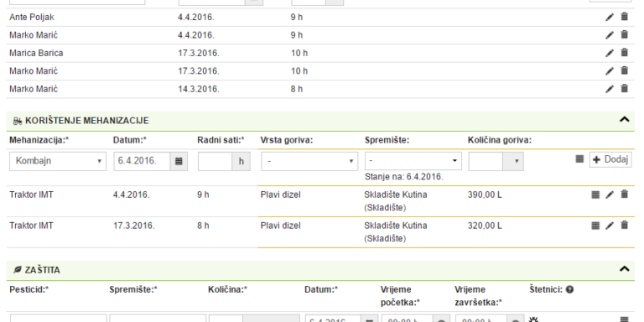Screen dimensions: 644x322
Task: Click list icon next to Dodaj button
Action: 579,159
